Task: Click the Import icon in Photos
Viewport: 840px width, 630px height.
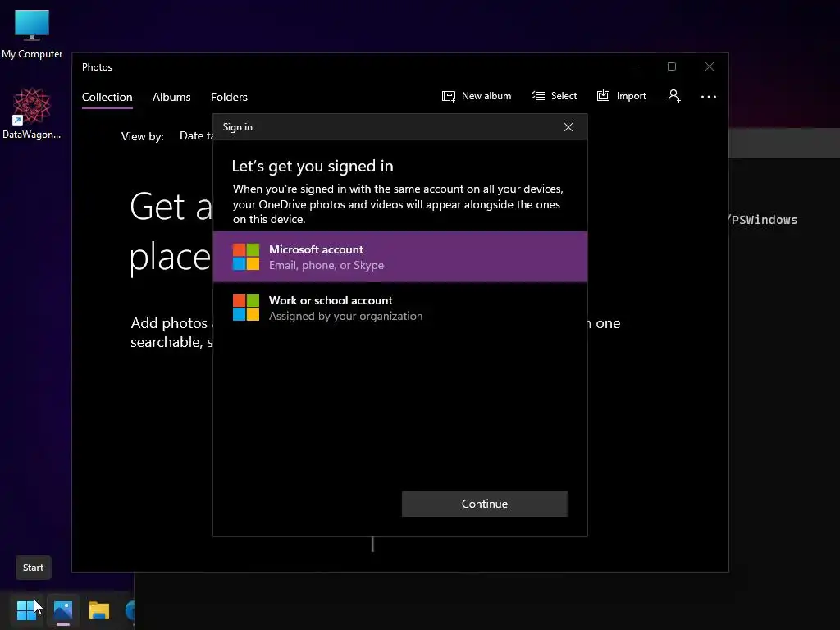Action: pyautogui.click(x=603, y=95)
